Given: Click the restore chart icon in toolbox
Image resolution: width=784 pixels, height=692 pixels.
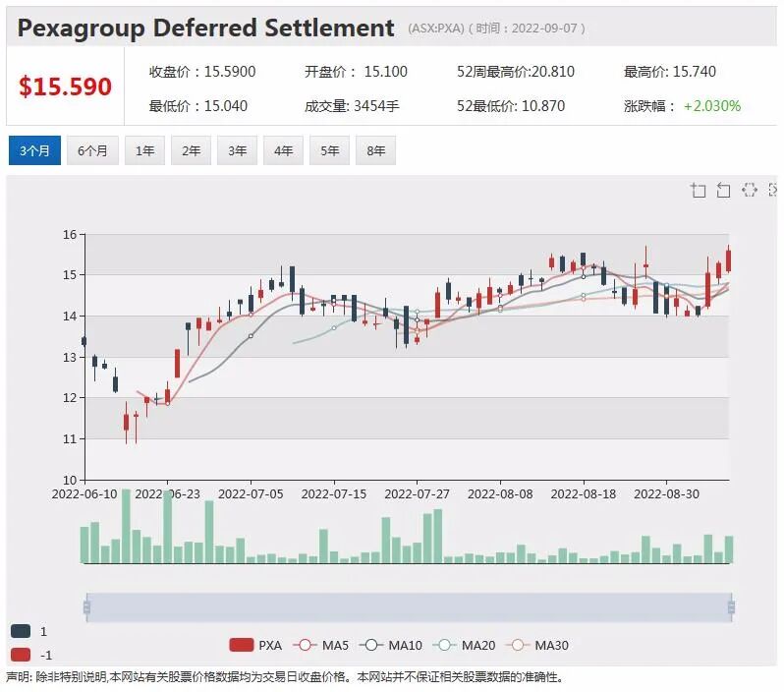Looking at the screenshot, I should (749, 190).
